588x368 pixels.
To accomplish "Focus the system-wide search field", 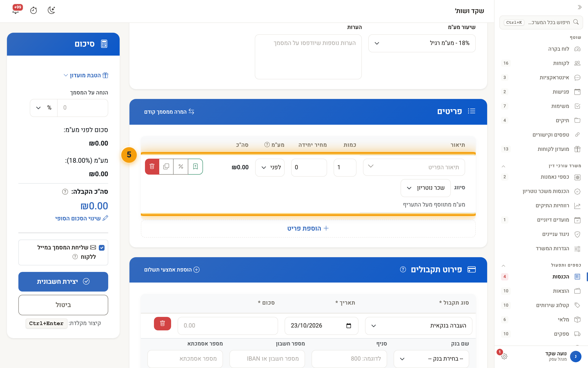I will [x=541, y=22].
